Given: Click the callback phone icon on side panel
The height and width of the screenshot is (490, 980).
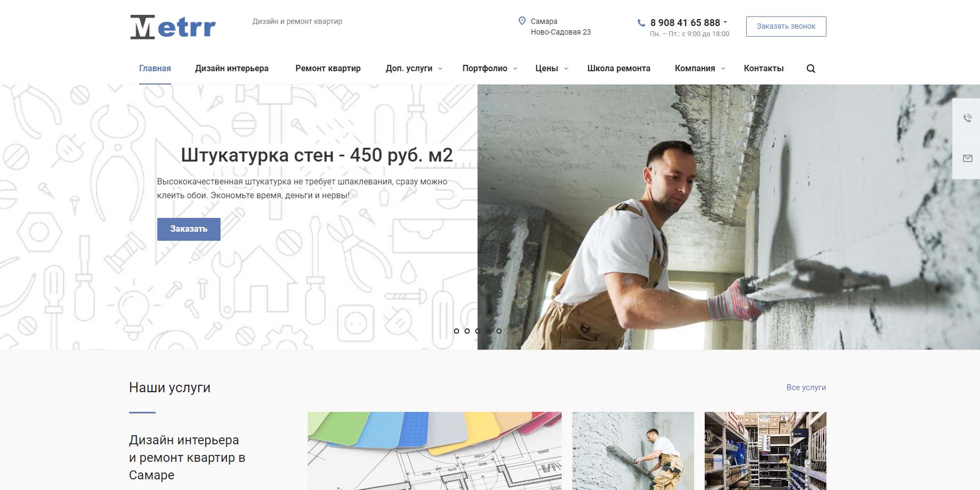Looking at the screenshot, I should (967, 118).
